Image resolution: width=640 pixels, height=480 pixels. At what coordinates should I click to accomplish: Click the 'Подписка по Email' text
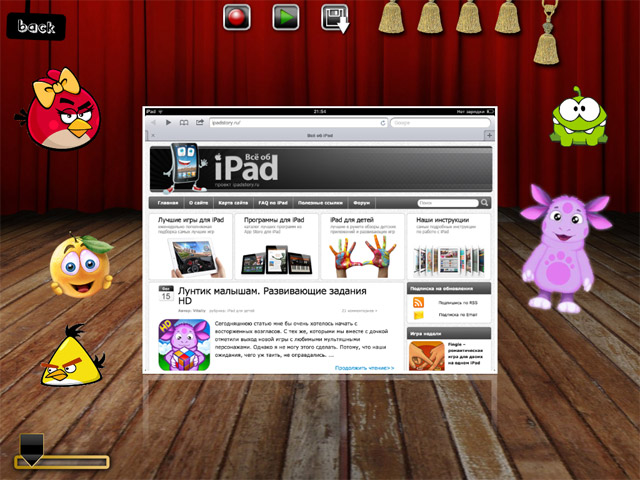(x=458, y=315)
